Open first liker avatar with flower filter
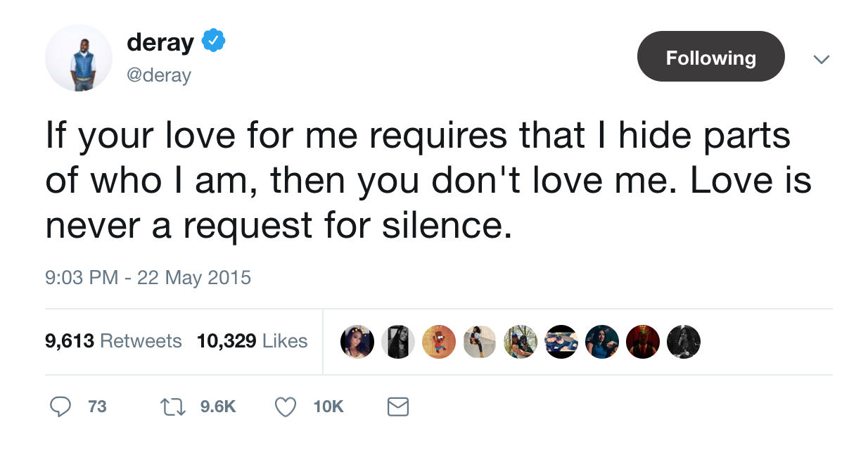The width and height of the screenshot is (868, 460). pyautogui.click(x=357, y=342)
